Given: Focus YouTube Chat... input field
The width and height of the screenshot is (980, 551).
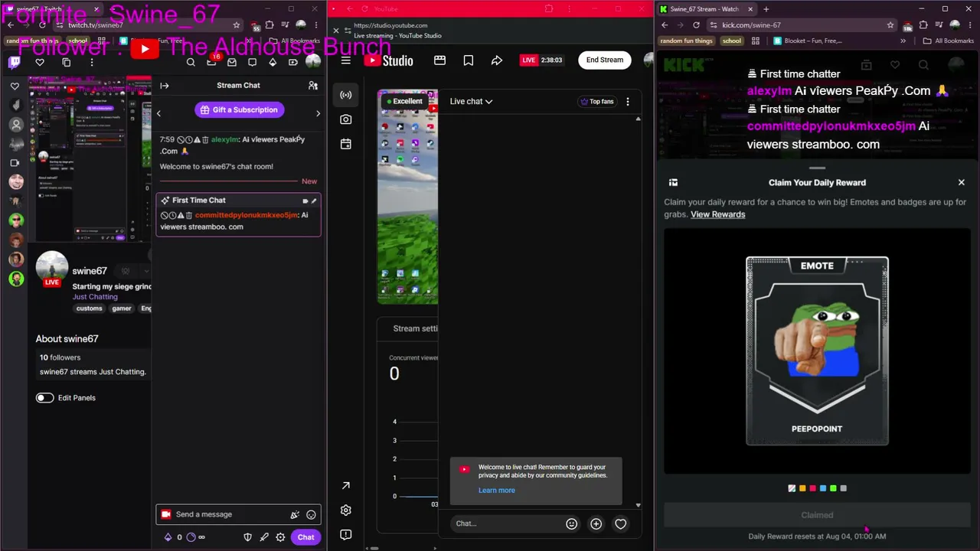Looking at the screenshot, I should coord(507,523).
